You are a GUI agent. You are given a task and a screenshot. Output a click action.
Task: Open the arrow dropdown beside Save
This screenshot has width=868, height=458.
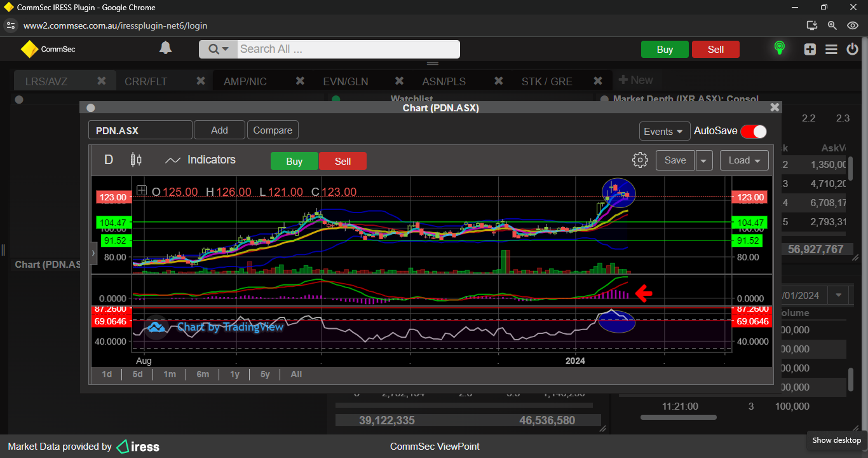click(703, 161)
